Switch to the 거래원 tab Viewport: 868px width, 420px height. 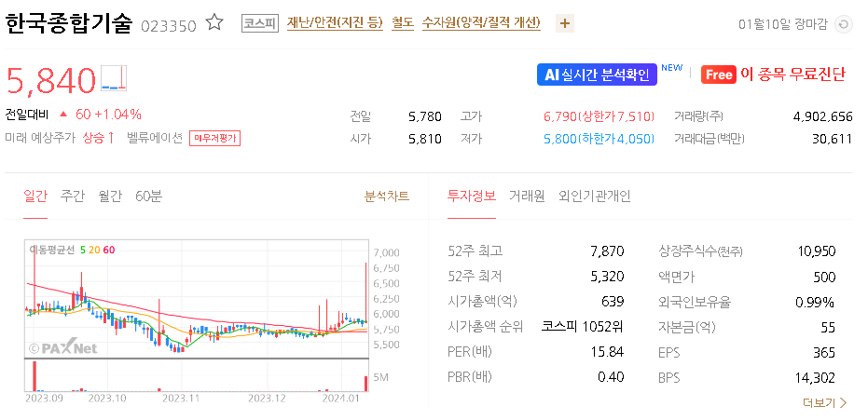coord(527,196)
